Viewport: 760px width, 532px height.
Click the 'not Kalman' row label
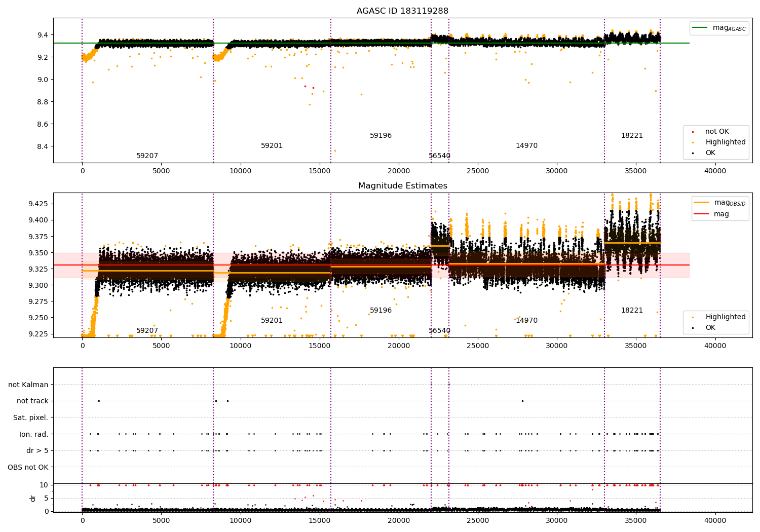28,385
